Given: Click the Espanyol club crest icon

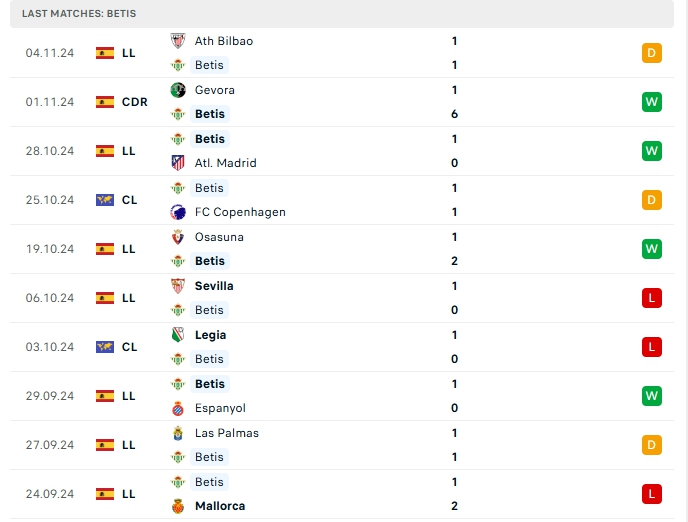Looking at the screenshot, I should click(178, 408).
